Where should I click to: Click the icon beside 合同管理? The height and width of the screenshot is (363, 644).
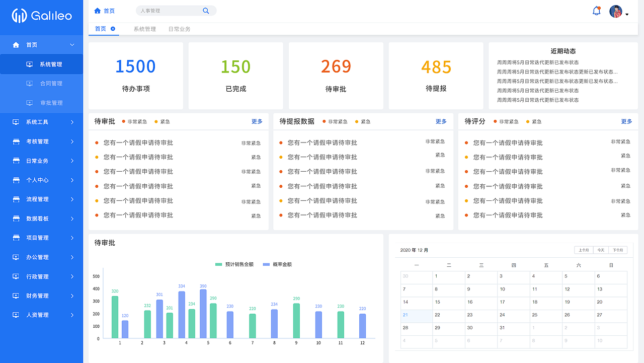(30, 84)
